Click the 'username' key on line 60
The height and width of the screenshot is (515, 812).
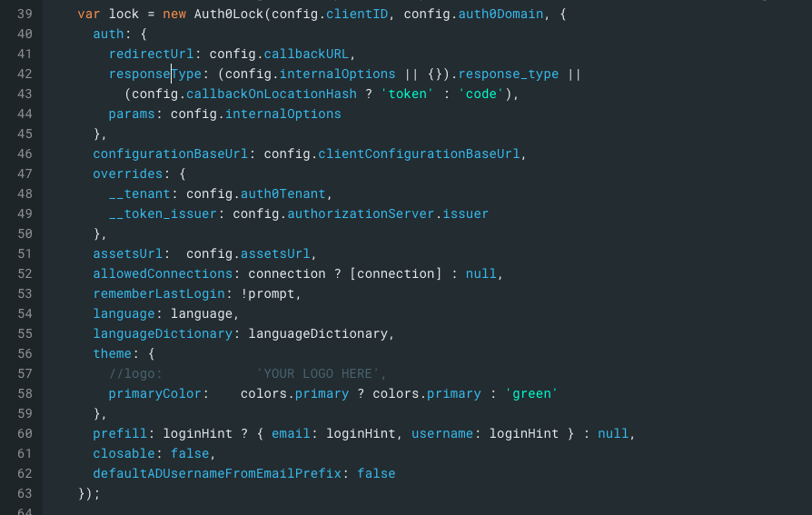tap(442, 433)
